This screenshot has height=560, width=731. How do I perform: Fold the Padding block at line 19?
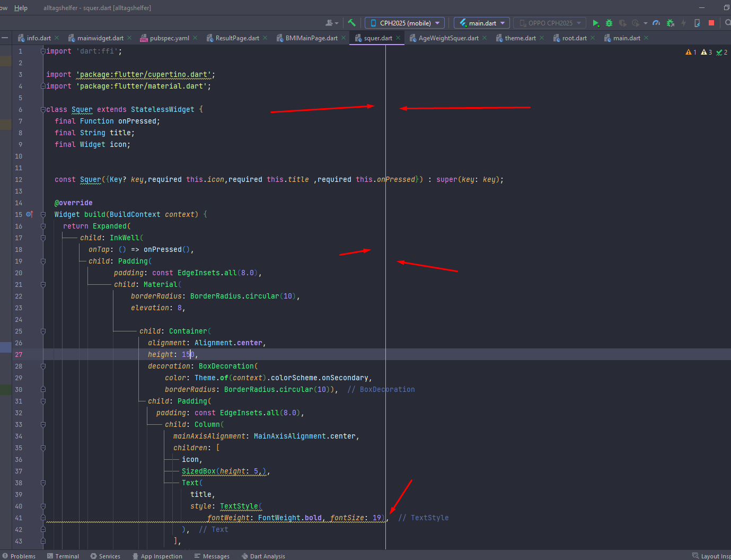[43, 261]
